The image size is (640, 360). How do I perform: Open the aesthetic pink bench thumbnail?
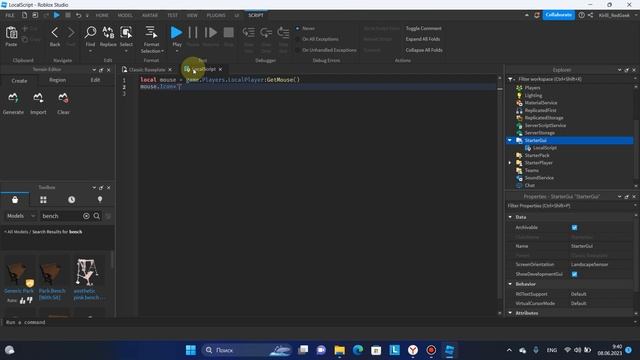click(x=87, y=272)
